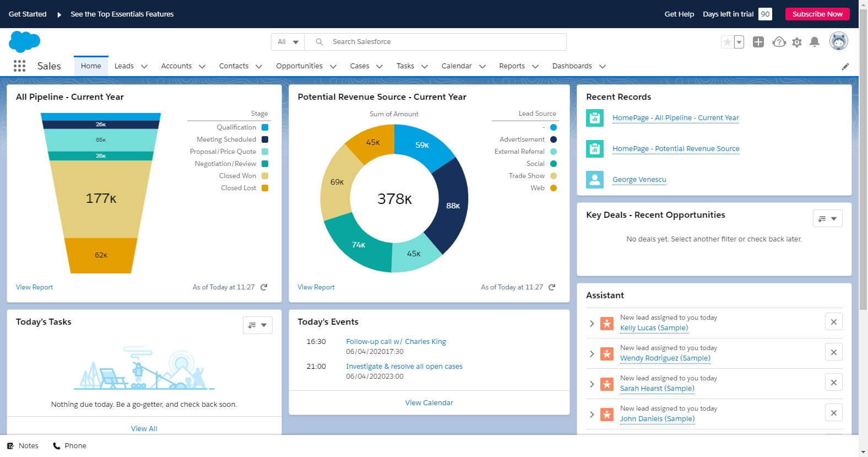This screenshot has width=868, height=457.
Task: Switch to the Cases tab
Action: point(360,66)
